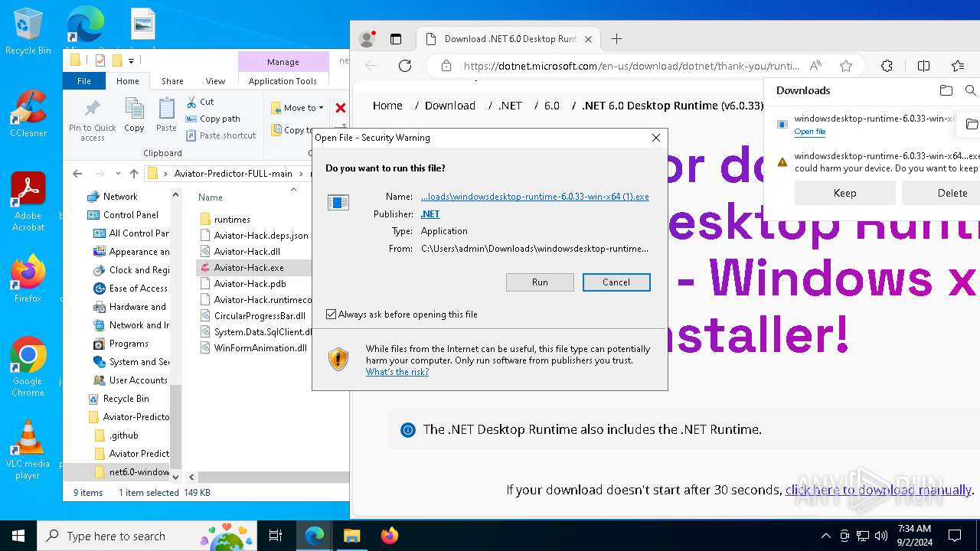
Task: Click Run in the Security Warning dialog
Action: [x=540, y=282]
